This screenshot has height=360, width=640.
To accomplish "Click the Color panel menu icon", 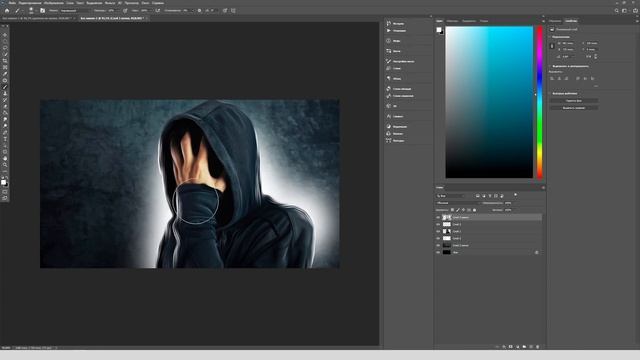I will pos(543,21).
